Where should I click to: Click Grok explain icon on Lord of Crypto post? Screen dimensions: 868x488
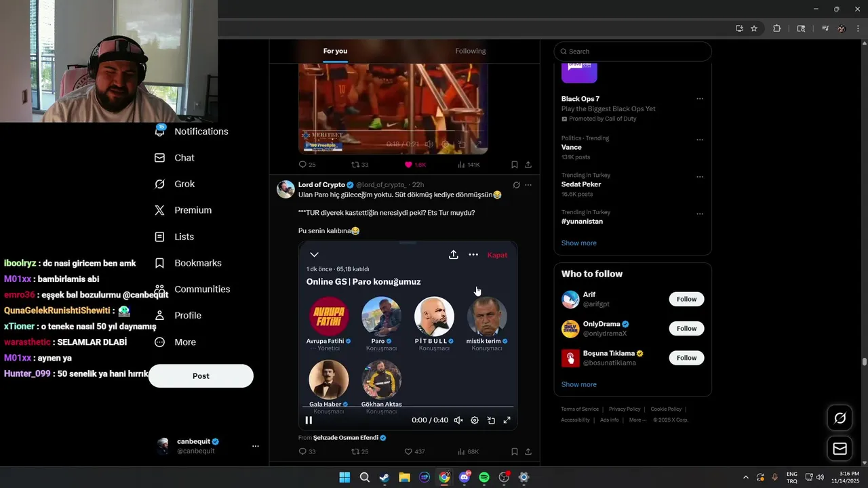click(516, 185)
